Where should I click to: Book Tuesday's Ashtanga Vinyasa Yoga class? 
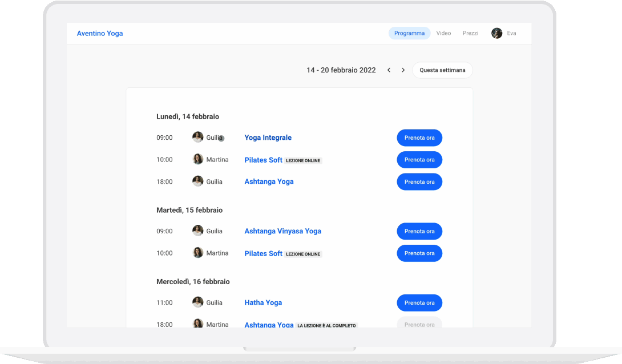419,231
